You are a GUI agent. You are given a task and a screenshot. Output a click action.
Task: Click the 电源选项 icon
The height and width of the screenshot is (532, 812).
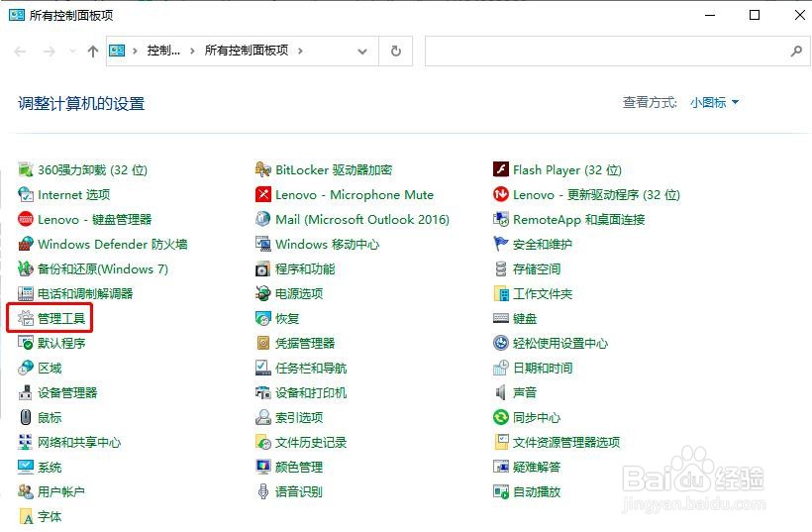point(263,293)
